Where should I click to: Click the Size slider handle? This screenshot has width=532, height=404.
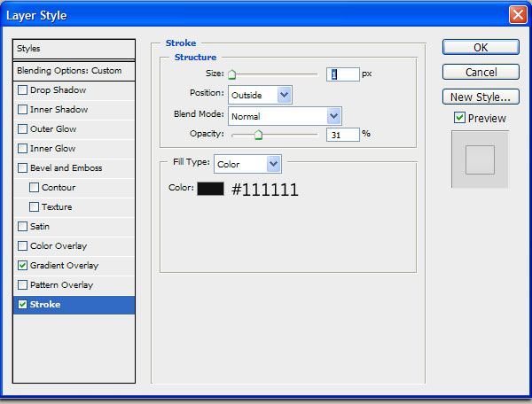232,74
